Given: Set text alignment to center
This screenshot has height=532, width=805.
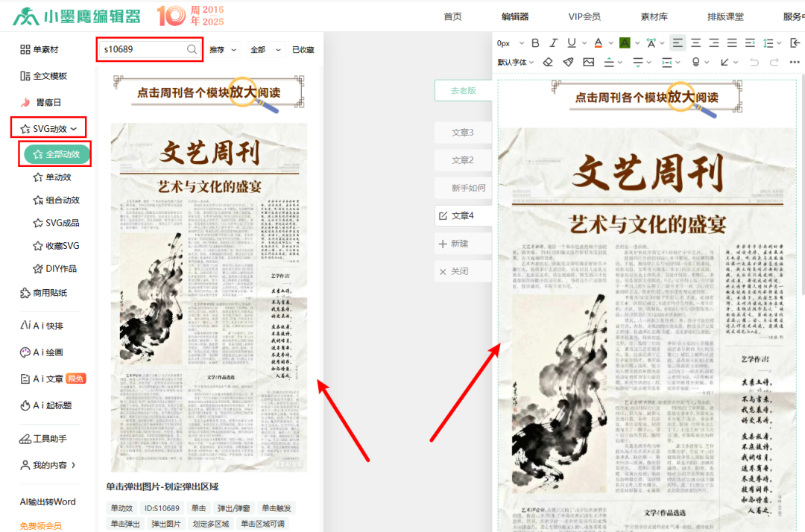Looking at the screenshot, I should [695, 42].
